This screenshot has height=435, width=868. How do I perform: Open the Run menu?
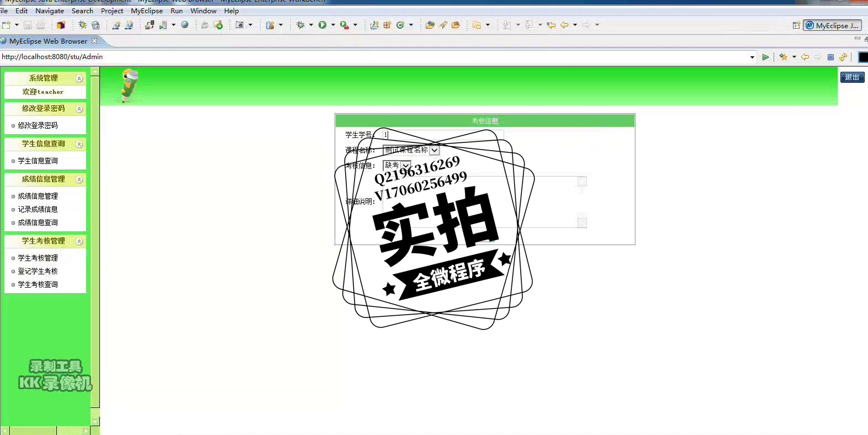tap(177, 10)
